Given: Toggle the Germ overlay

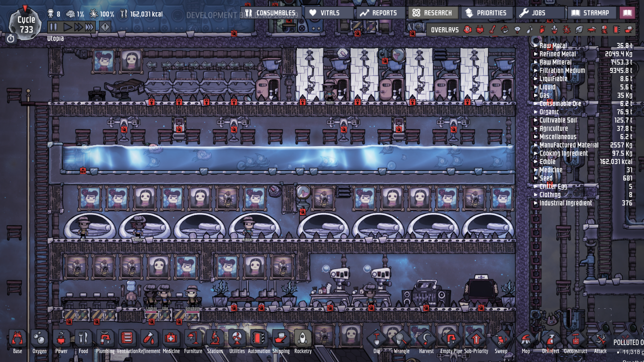Looking at the screenshot, I should pos(567,30).
